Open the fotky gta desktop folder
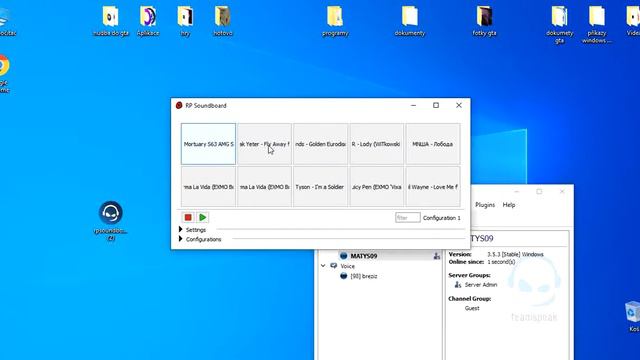Viewport: 640px width, 360px height. [x=484, y=21]
